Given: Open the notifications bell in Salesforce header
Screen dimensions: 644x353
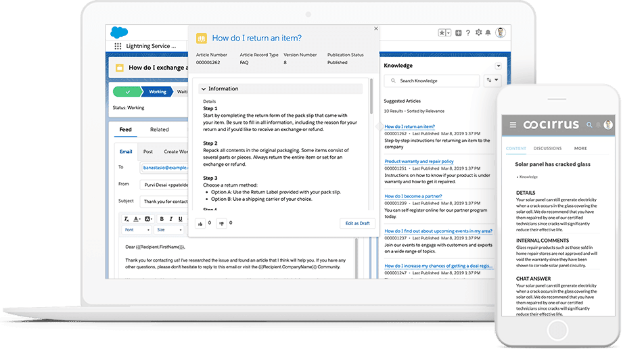Looking at the screenshot, I should [488, 32].
